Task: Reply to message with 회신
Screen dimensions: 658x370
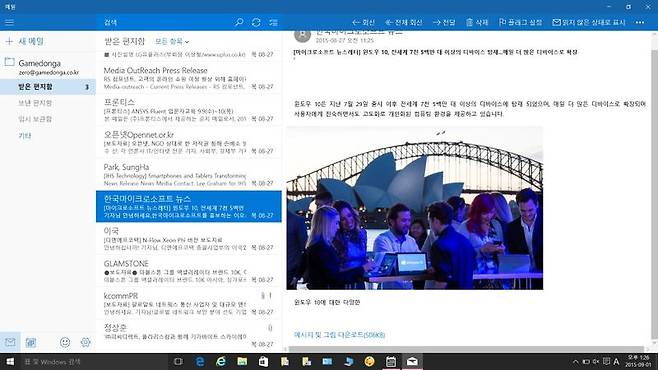Action: (363, 22)
